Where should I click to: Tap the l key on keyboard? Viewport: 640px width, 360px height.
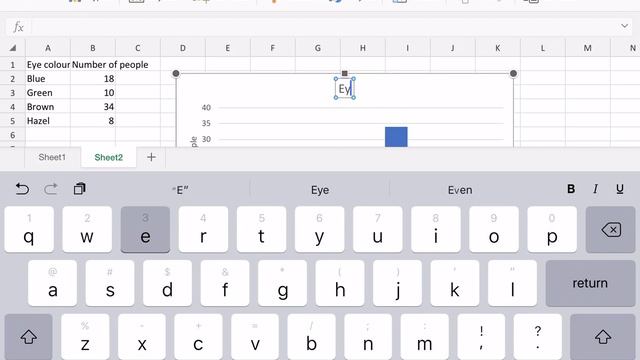pyautogui.click(x=512, y=283)
